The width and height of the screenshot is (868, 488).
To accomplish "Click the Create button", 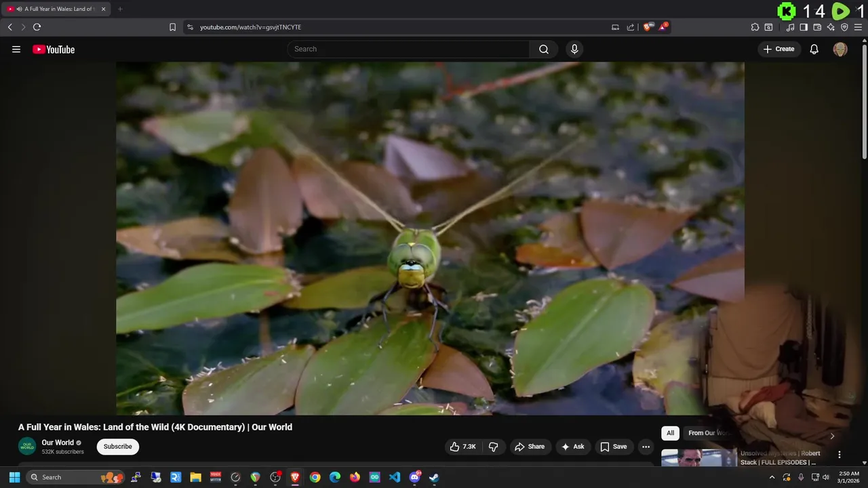I will (779, 49).
